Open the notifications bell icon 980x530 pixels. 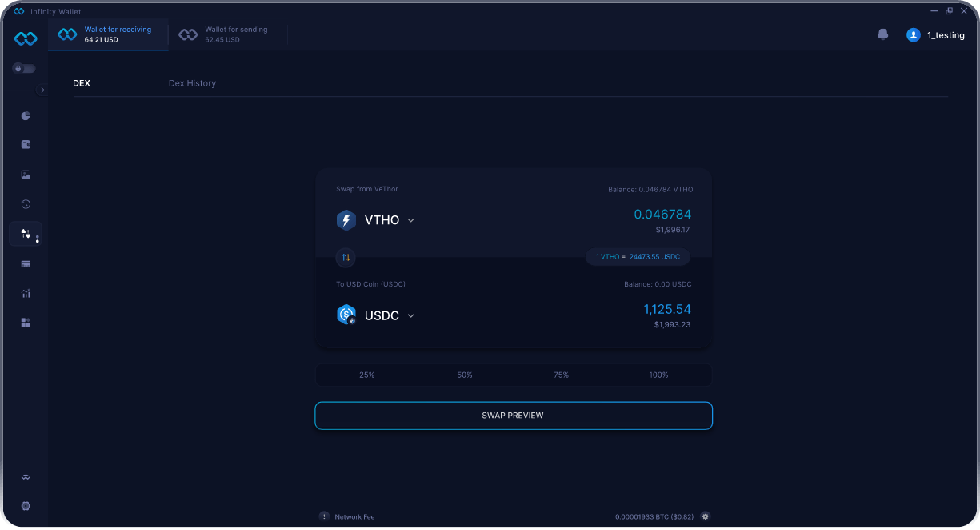point(883,35)
